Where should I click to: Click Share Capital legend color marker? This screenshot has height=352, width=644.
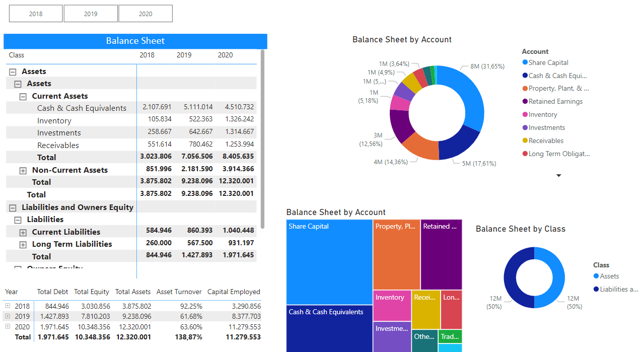coord(525,62)
